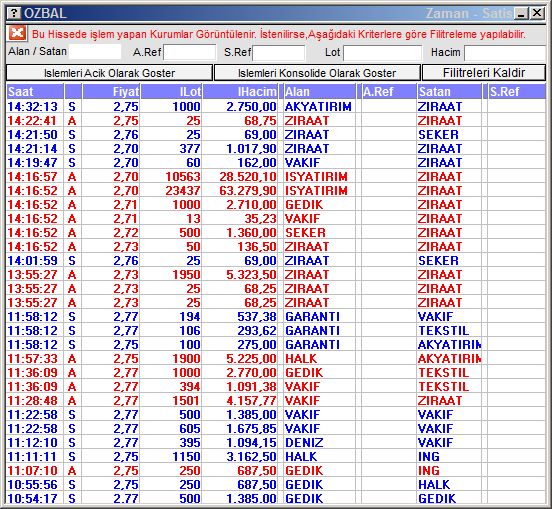Focus the A.Ref filter field
The height and width of the screenshot is (509, 552).
(x=189, y=52)
